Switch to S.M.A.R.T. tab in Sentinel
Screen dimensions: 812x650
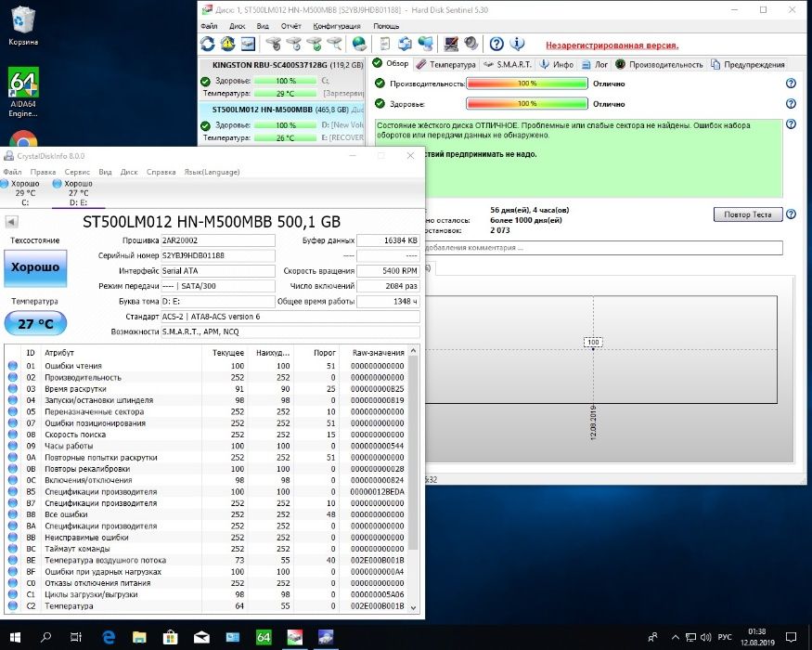tap(508, 64)
